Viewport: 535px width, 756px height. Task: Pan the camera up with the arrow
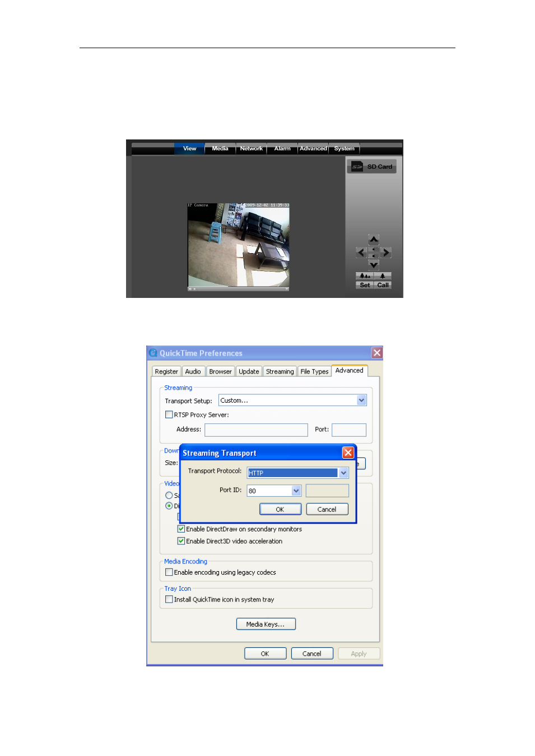click(x=374, y=240)
